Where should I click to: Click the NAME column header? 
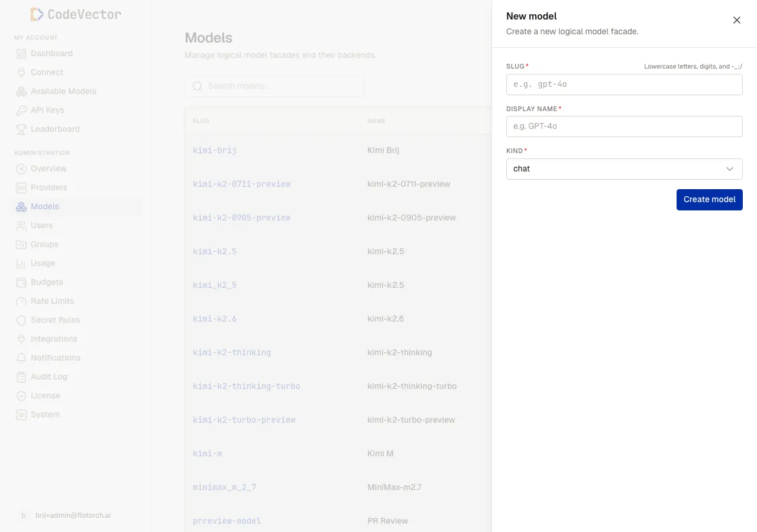pyautogui.click(x=376, y=121)
